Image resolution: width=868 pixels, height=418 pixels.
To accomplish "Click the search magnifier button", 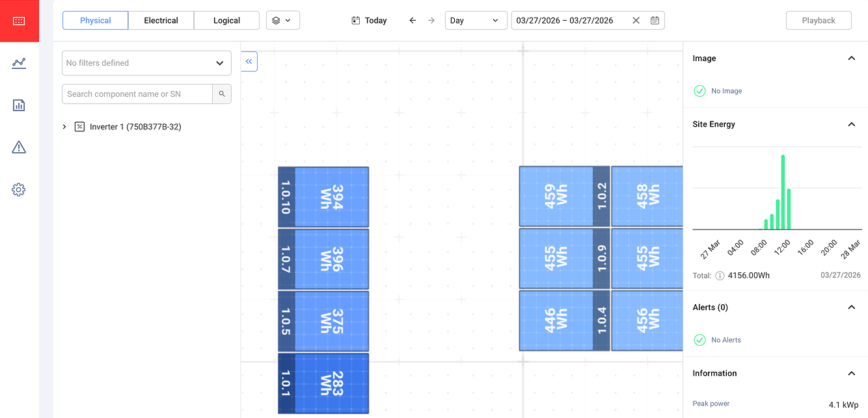I will [x=222, y=94].
